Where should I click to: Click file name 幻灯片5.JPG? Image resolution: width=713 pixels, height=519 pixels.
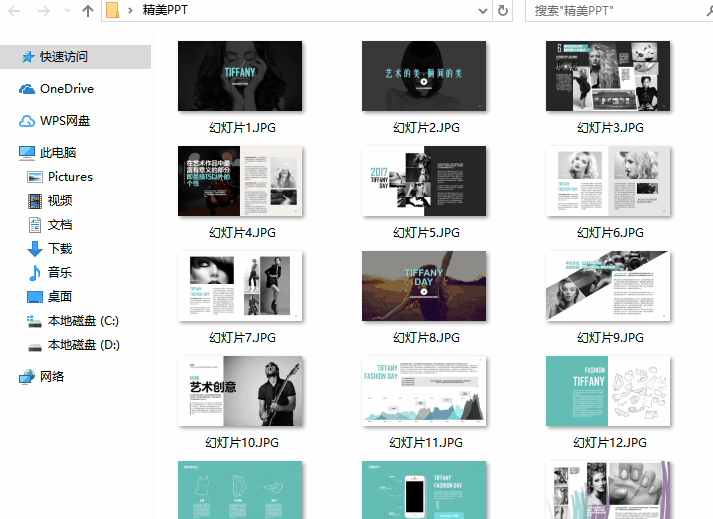coord(426,233)
